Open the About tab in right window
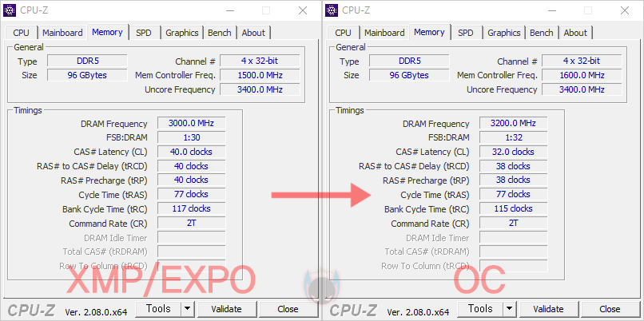The width and height of the screenshot is (644, 321). point(575,33)
